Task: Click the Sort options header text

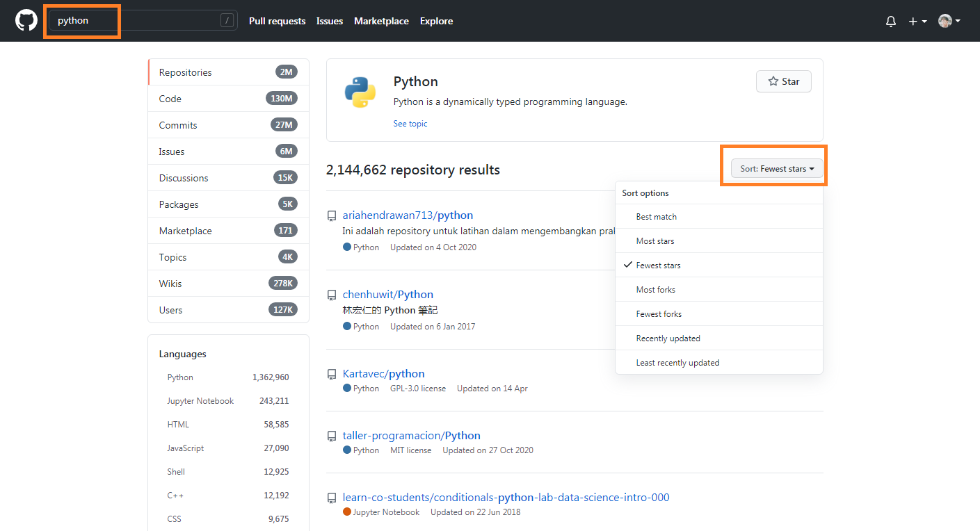Action: [645, 193]
